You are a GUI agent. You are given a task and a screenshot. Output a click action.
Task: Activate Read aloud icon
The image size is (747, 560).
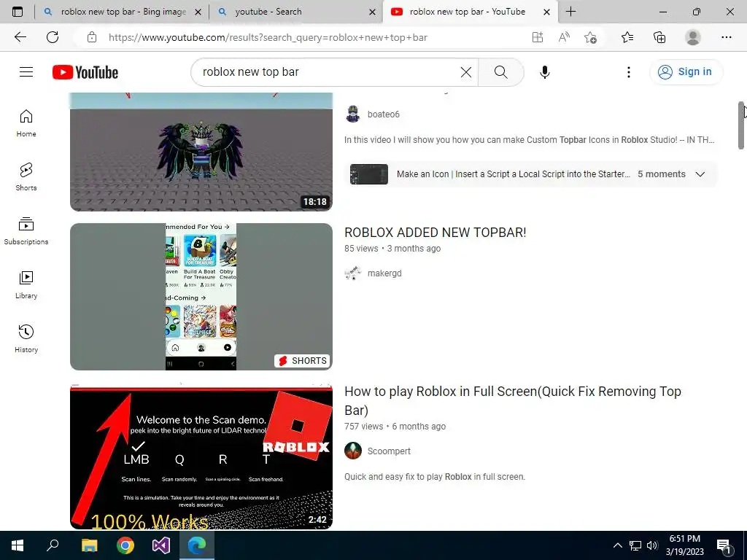click(564, 37)
